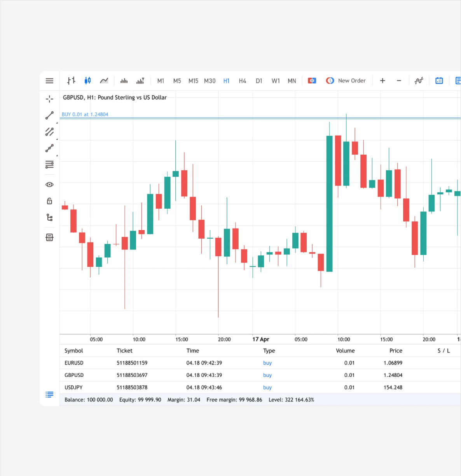Open the indicators list
The image size is (461, 476).
(x=419, y=80)
